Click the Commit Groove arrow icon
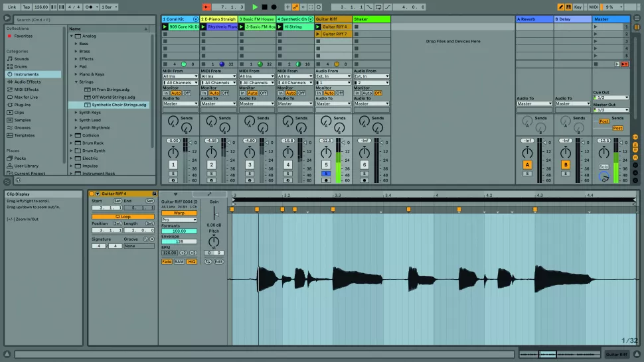Screen dimensions: 644x362 pyautogui.click(x=152, y=239)
